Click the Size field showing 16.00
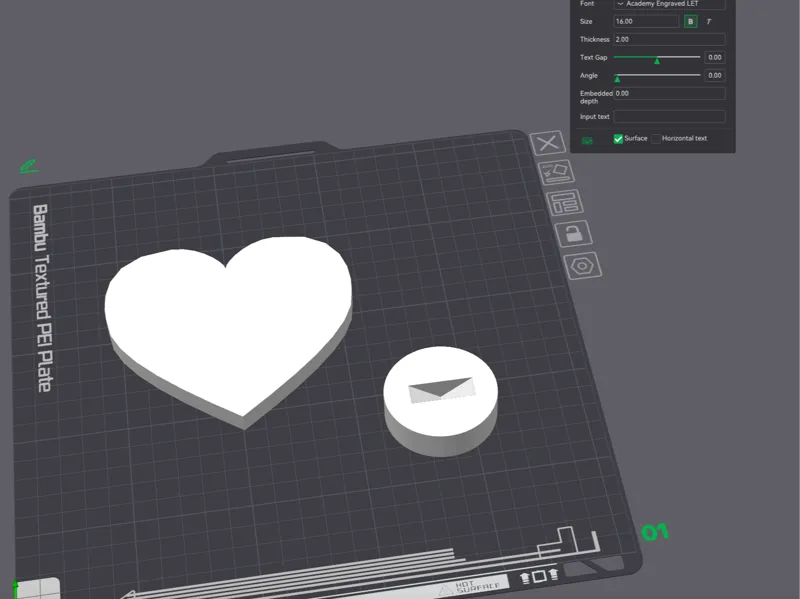Screen dimensions: 800x599 [x=645, y=21]
